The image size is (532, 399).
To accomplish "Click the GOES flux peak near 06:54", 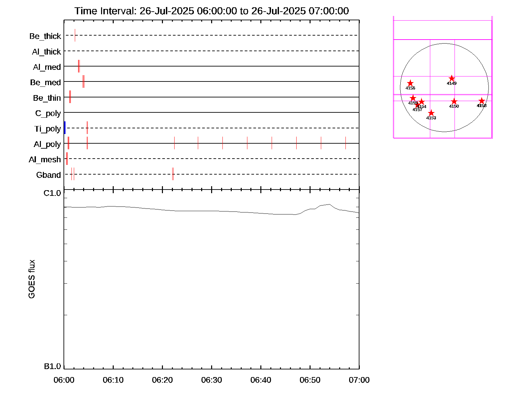I will [x=329, y=204].
